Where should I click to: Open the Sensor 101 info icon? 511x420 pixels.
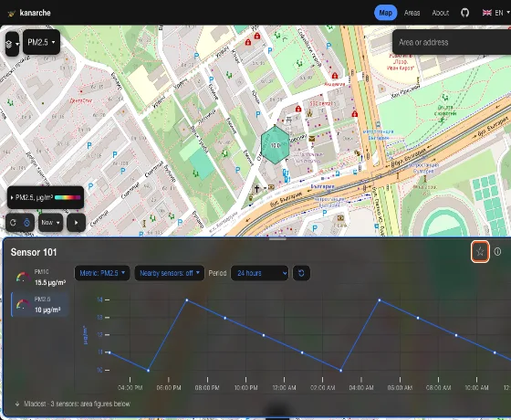click(x=497, y=251)
